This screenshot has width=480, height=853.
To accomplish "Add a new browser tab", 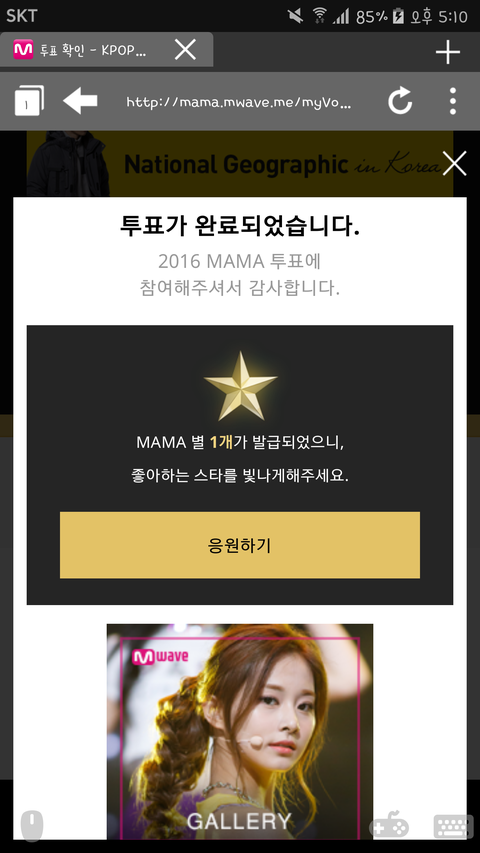I will coord(448,52).
